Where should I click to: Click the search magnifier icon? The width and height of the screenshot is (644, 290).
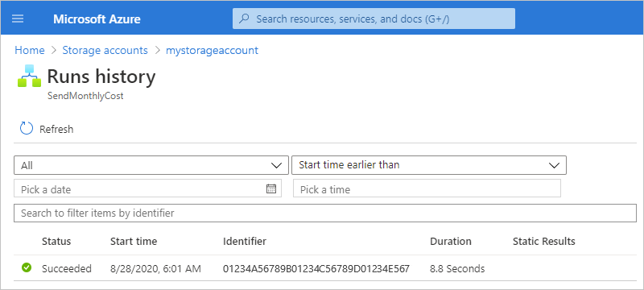tap(244, 19)
